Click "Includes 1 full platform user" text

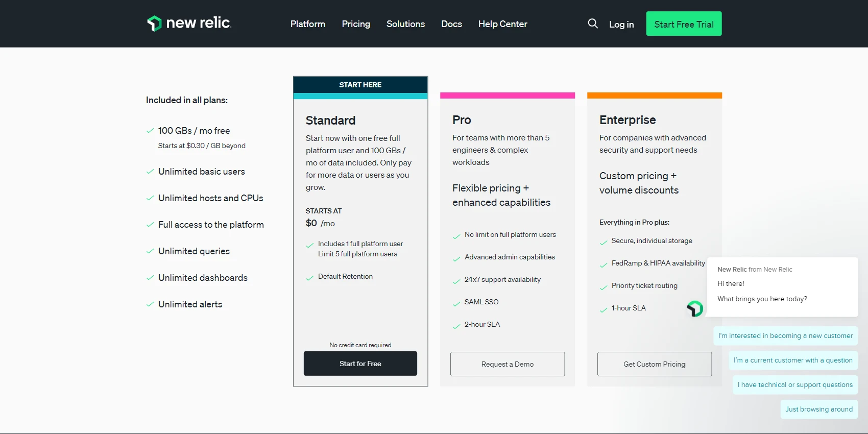[x=360, y=244]
